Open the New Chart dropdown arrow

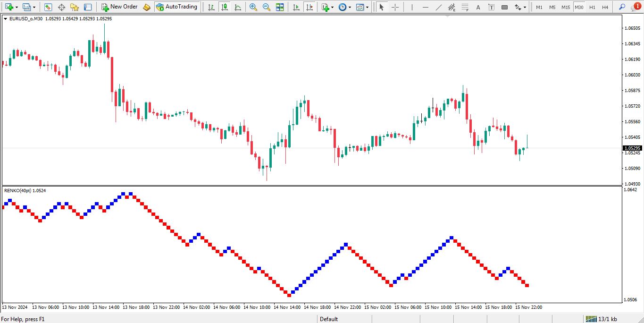(x=17, y=8)
